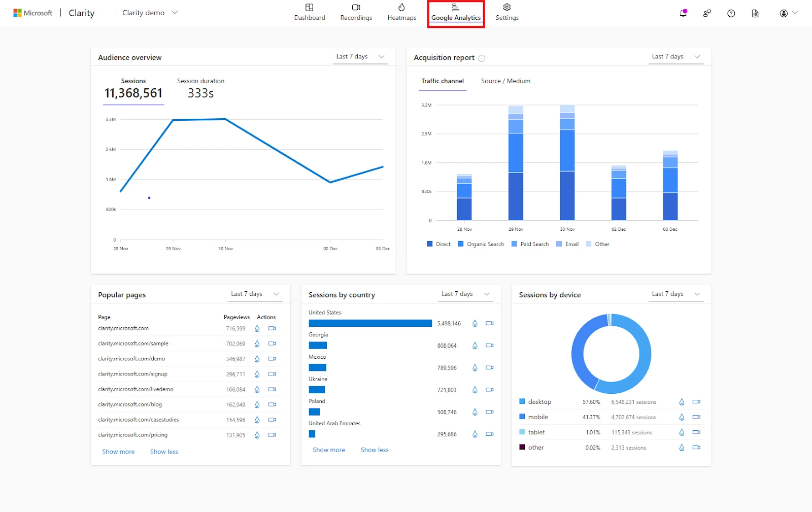Click the mobile color swatch in device legend
The image size is (812, 512).
coord(522,417)
